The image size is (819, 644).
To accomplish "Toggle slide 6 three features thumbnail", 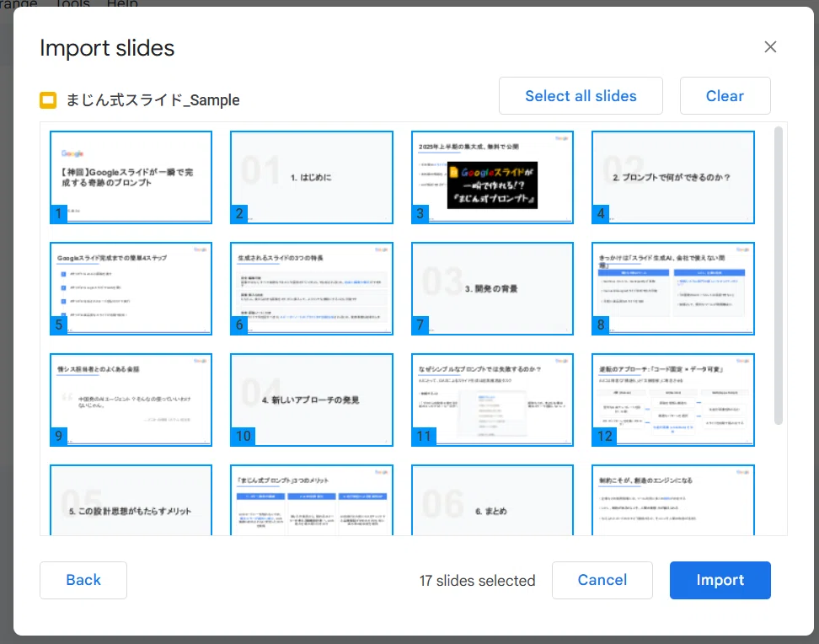I will tap(311, 288).
